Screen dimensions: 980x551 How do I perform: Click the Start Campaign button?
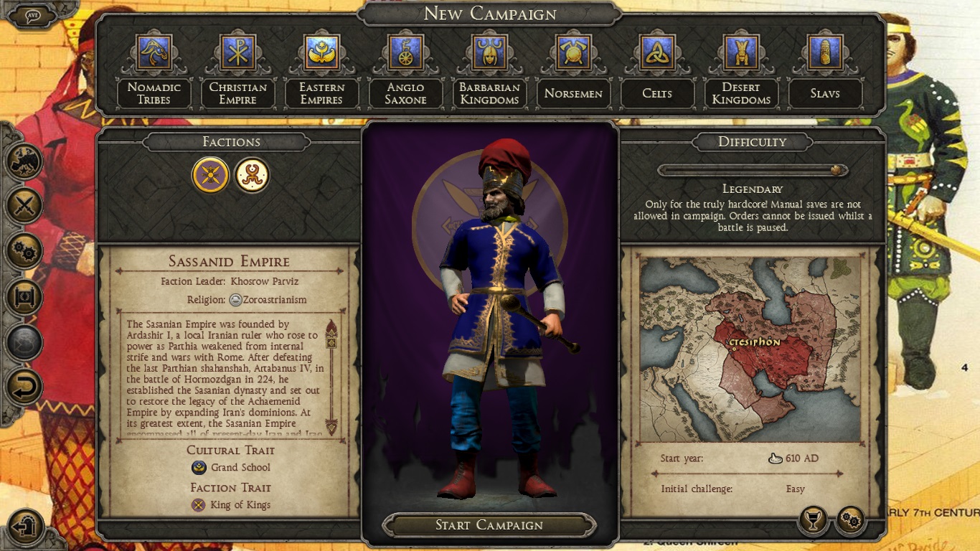pos(489,525)
